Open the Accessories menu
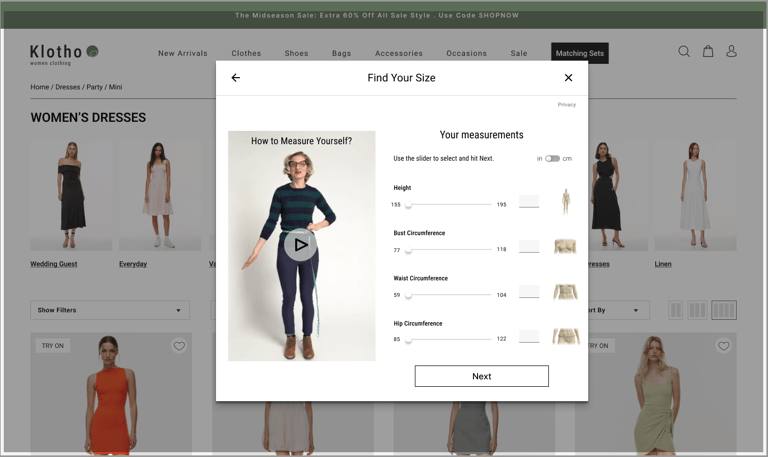The width and height of the screenshot is (768, 457). 399,53
